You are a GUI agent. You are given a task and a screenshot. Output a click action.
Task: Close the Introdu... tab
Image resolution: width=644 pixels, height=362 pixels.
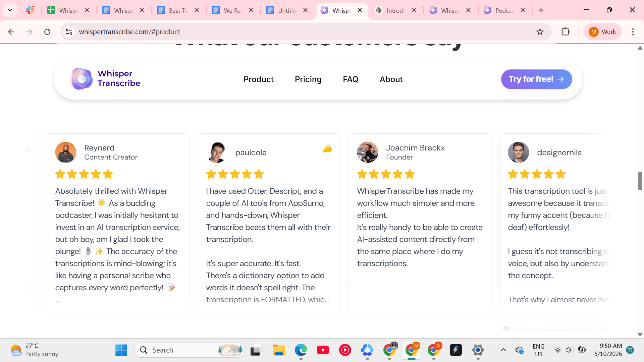tap(414, 10)
